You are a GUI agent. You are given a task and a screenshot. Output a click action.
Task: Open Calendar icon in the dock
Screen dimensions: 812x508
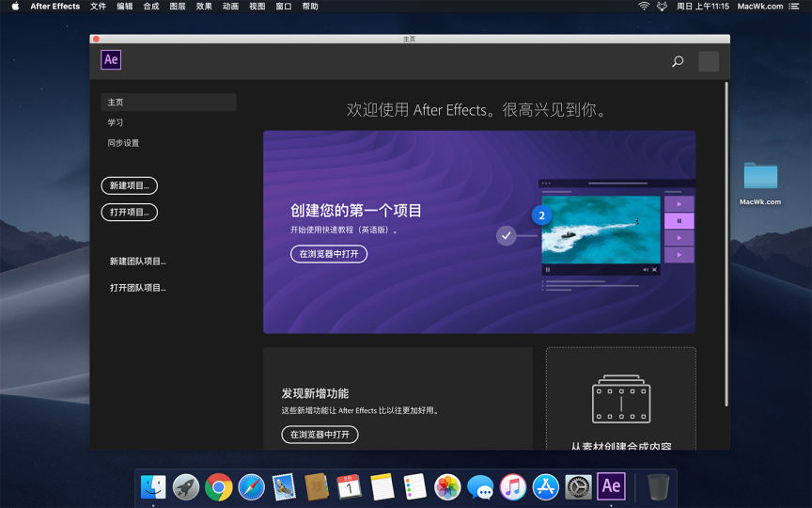pyautogui.click(x=349, y=486)
